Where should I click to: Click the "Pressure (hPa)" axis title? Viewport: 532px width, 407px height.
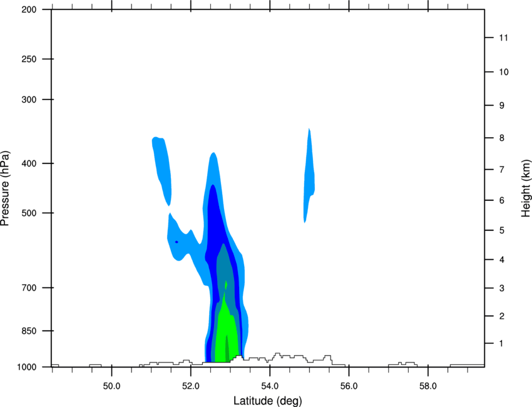[5, 188]
